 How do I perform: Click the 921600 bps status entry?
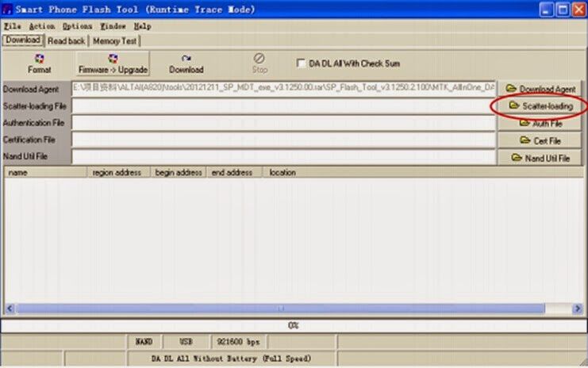point(238,341)
